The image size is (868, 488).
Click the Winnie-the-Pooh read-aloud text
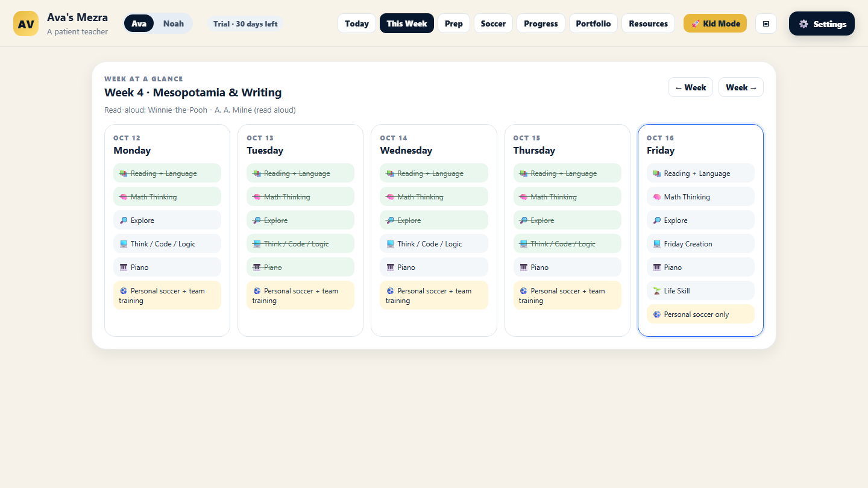[x=200, y=110]
